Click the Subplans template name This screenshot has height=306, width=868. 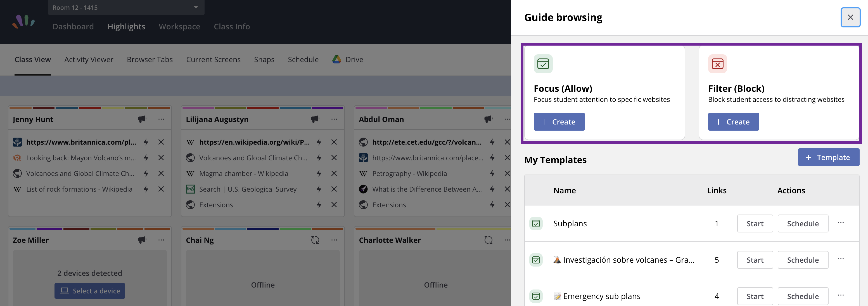[570, 223]
